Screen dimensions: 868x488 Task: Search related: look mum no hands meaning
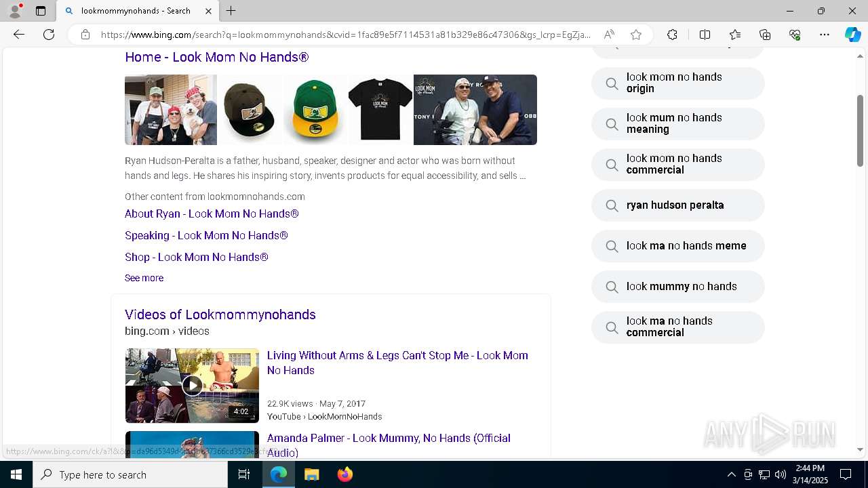point(678,124)
